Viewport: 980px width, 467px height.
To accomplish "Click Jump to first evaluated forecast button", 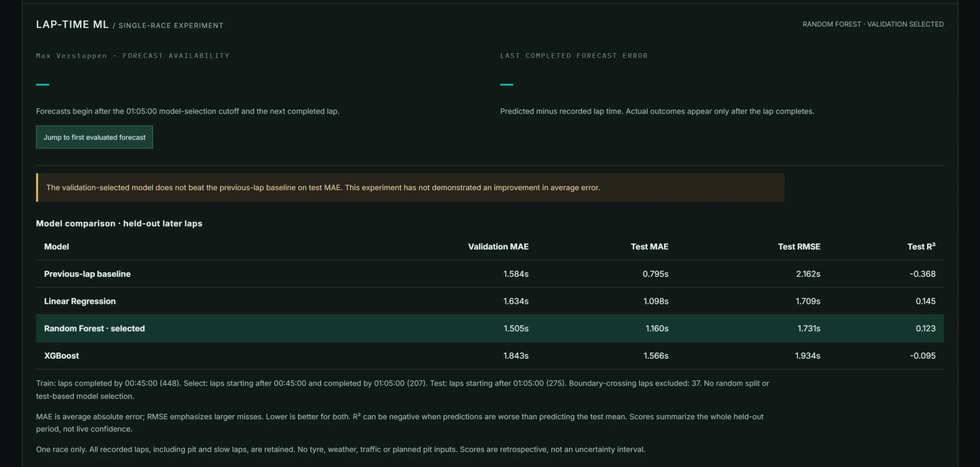I will pyautogui.click(x=94, y=137).
